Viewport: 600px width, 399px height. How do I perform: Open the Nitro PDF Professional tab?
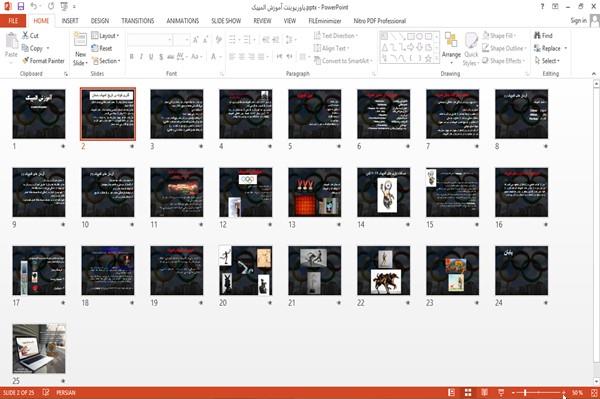pyautogui.click(x=380, y=21)
